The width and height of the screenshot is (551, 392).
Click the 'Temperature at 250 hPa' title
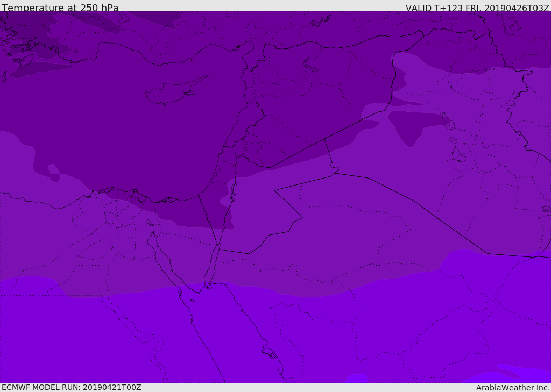point(60,8)
